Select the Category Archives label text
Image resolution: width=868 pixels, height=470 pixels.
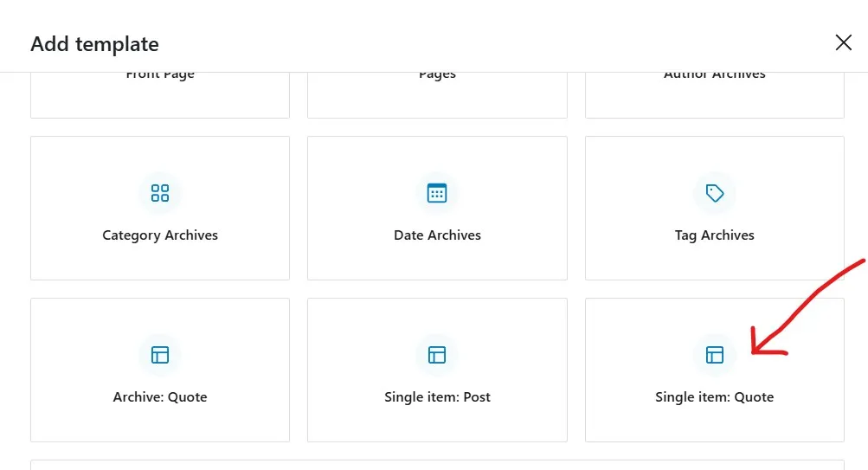160,235
